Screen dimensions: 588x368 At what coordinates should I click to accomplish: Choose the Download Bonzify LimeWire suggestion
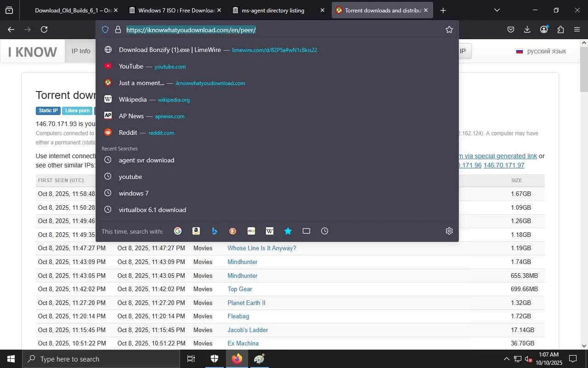(277, 50)
